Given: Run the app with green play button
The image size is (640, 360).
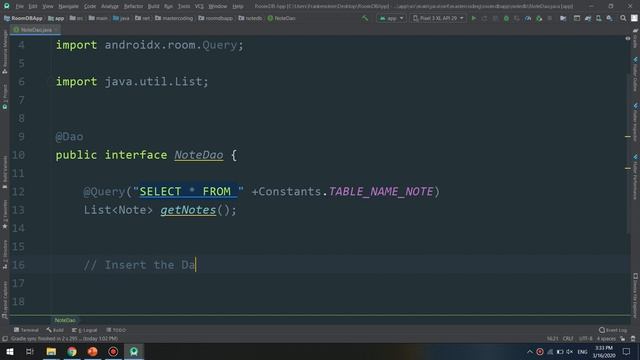Looking at the screenshot, I should tap(473, 18).
